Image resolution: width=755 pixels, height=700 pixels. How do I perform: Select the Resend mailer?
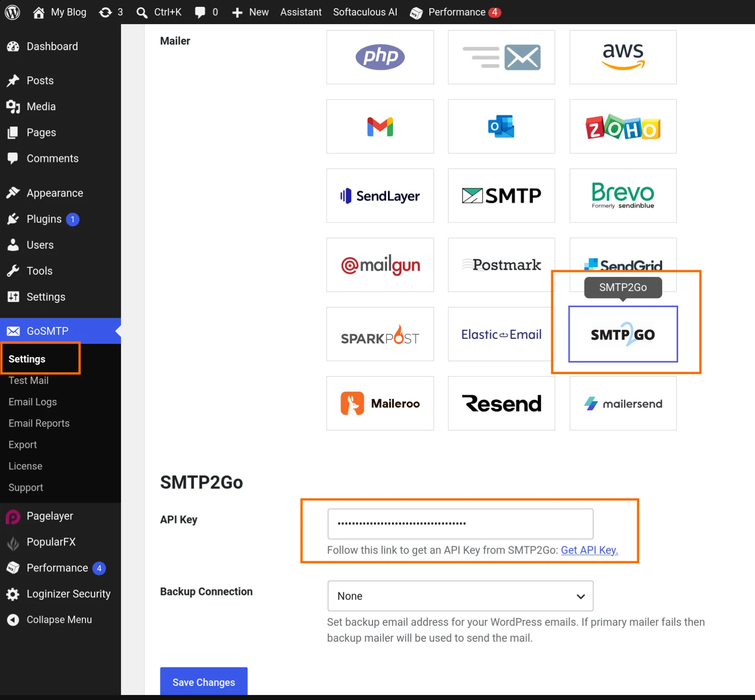point(501,403)
